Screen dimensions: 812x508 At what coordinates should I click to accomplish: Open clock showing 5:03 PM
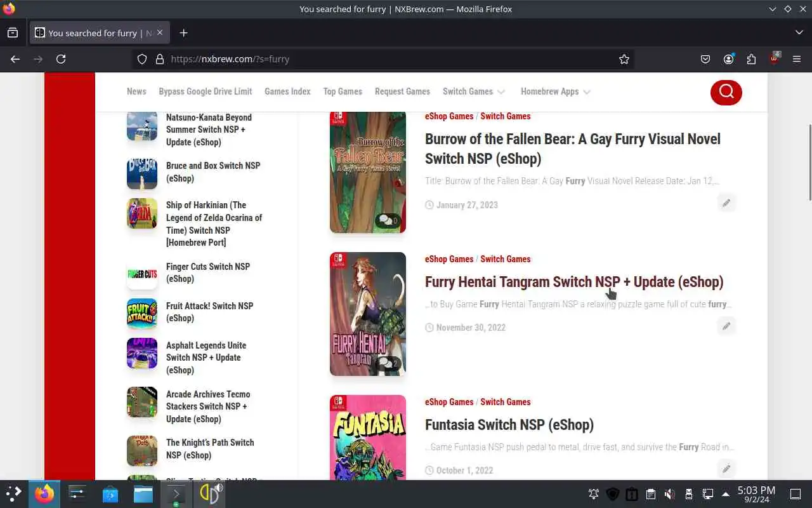(756, 494)
